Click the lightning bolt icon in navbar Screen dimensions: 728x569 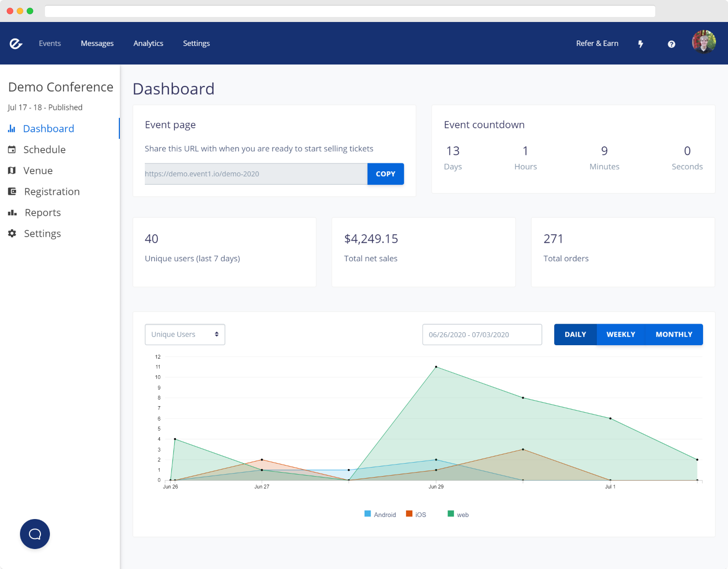click(x=641, y=43)
